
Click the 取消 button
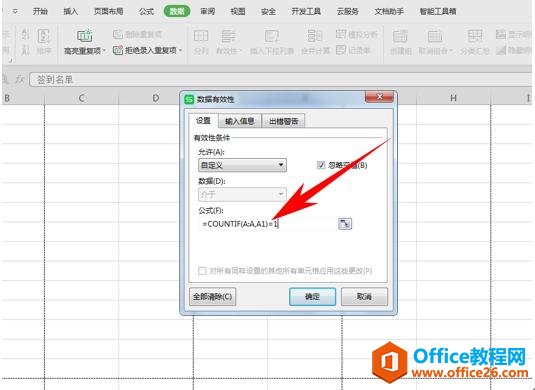point(364,297)
